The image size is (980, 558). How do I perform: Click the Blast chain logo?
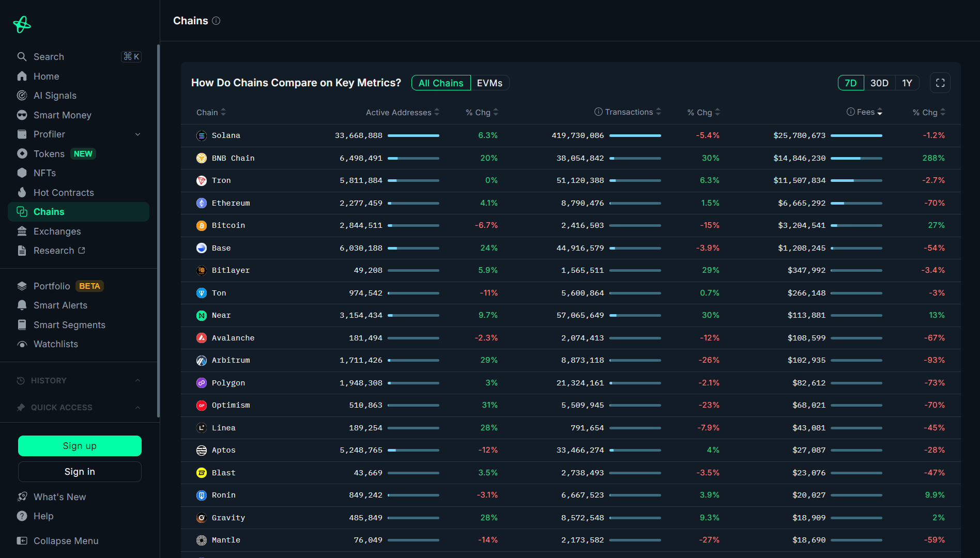click(x=202, y=473)
